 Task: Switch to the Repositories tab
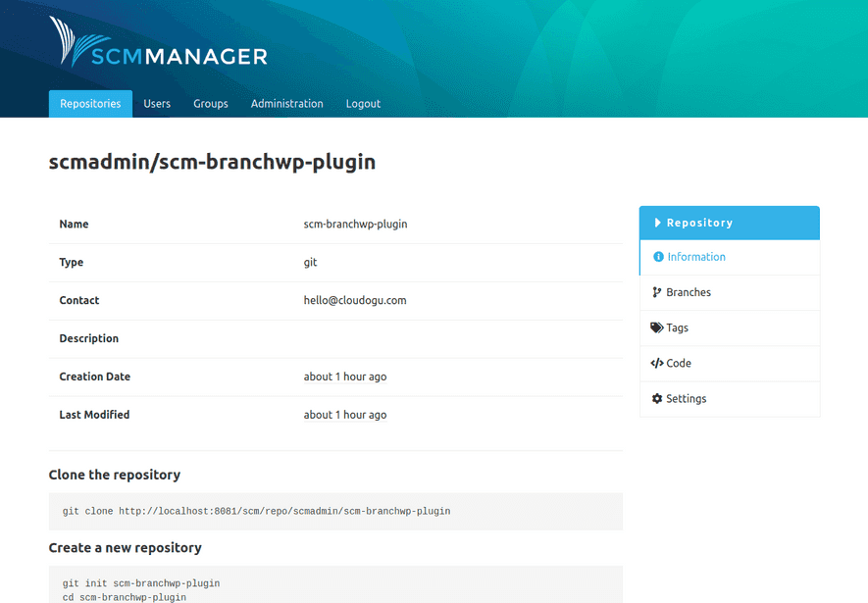89,103
